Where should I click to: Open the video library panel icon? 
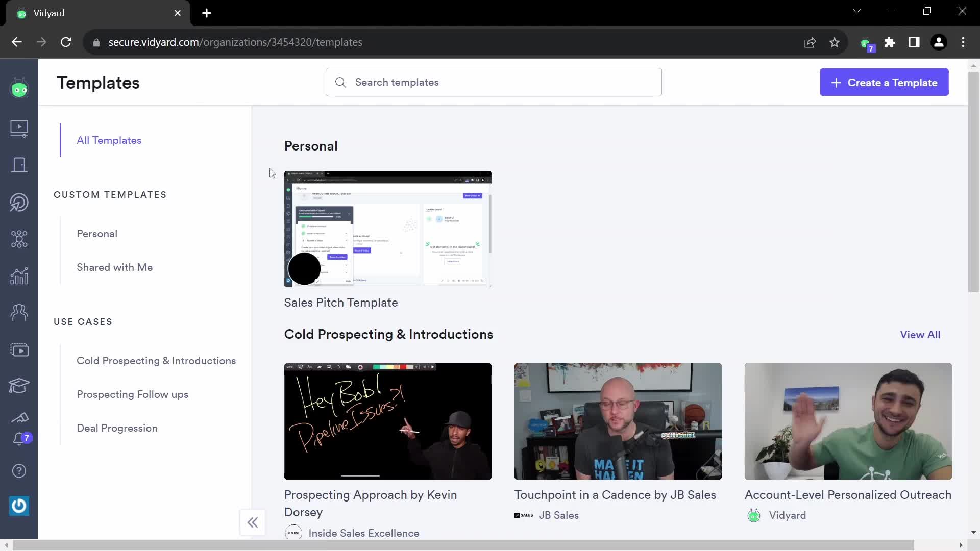(18, 128)
